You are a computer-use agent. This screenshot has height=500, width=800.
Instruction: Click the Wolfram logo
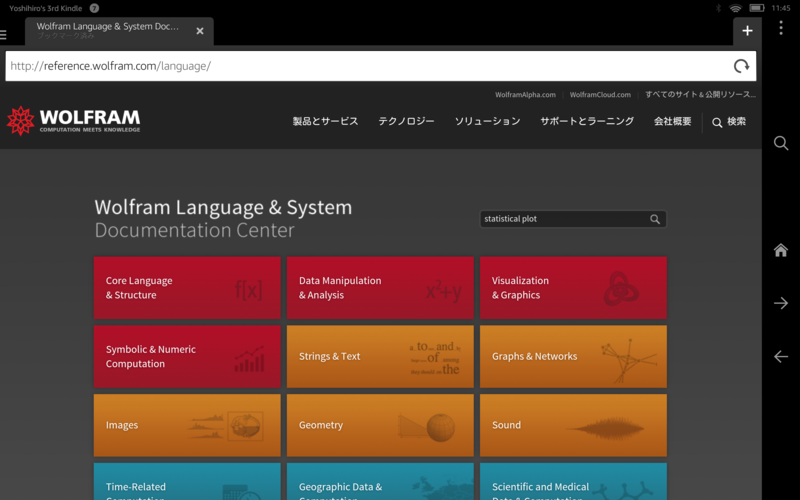click(73, 121)
